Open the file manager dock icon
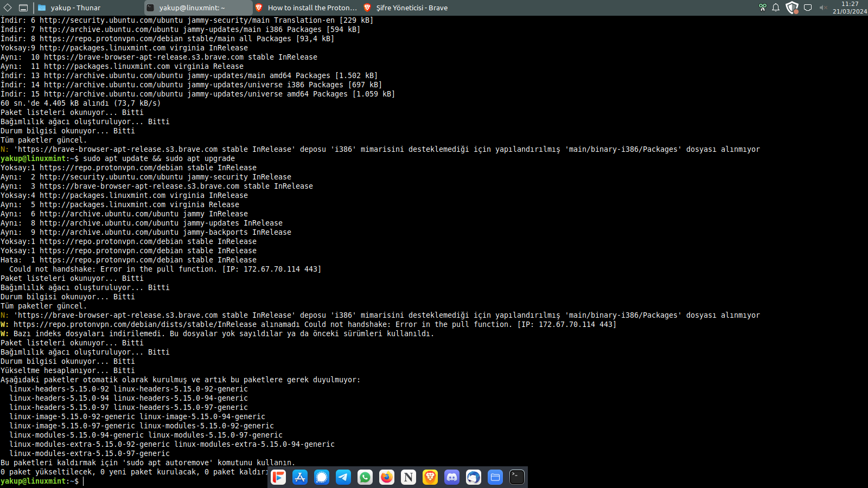 tap(495, 477)
